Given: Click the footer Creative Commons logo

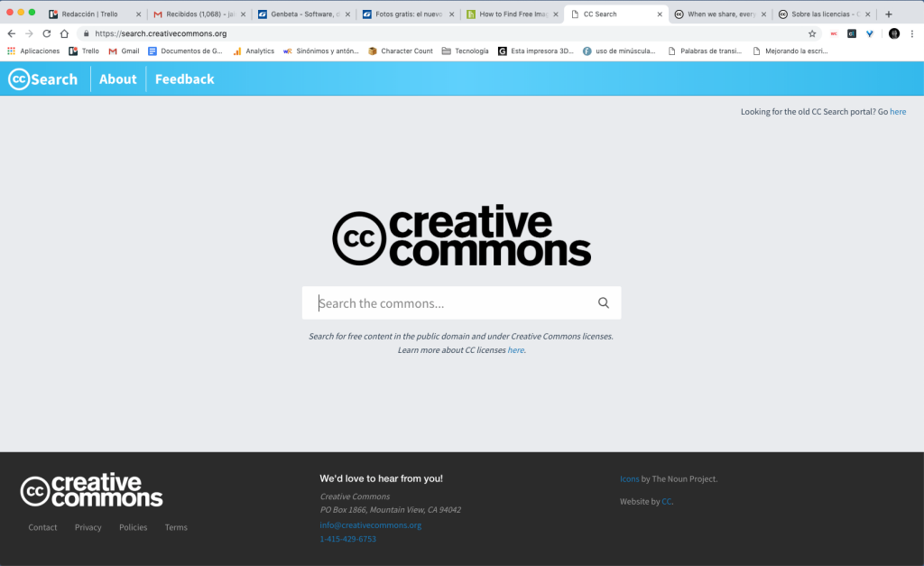Looking at the screenshot, I should (x=91, y=490).
